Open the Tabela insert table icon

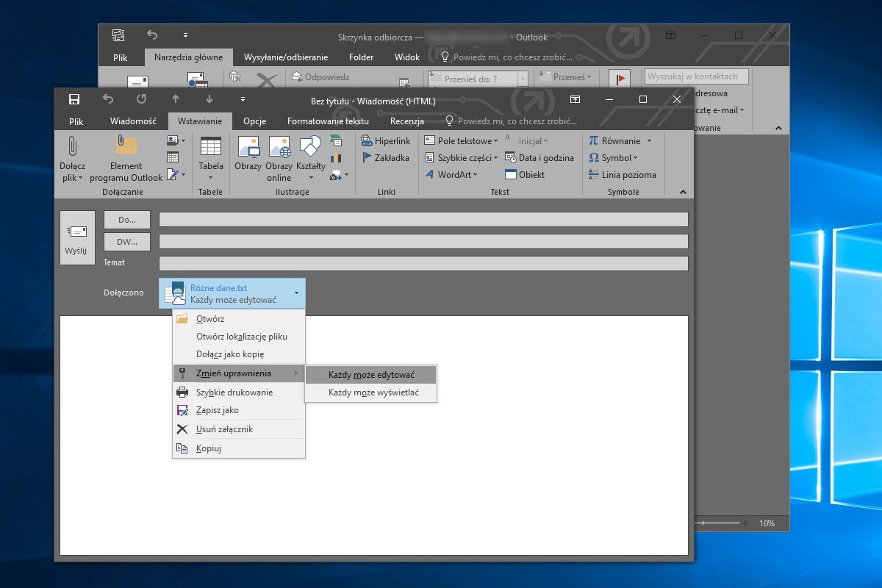(x=211, y=148)
